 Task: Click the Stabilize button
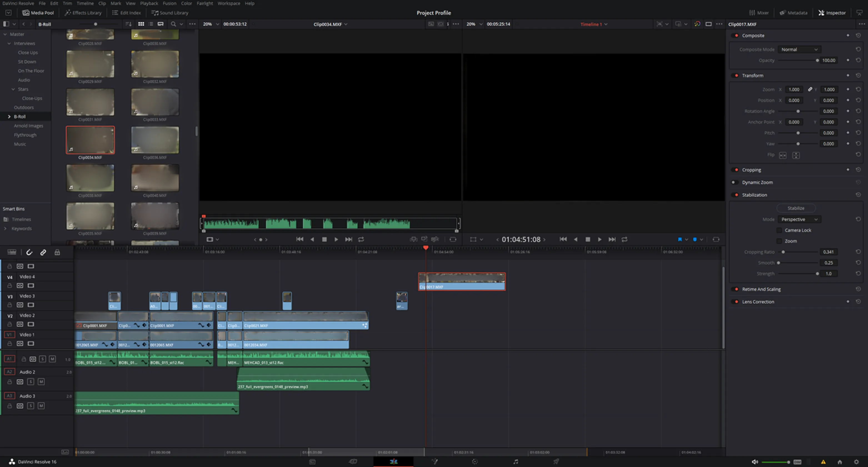[796, 208]
